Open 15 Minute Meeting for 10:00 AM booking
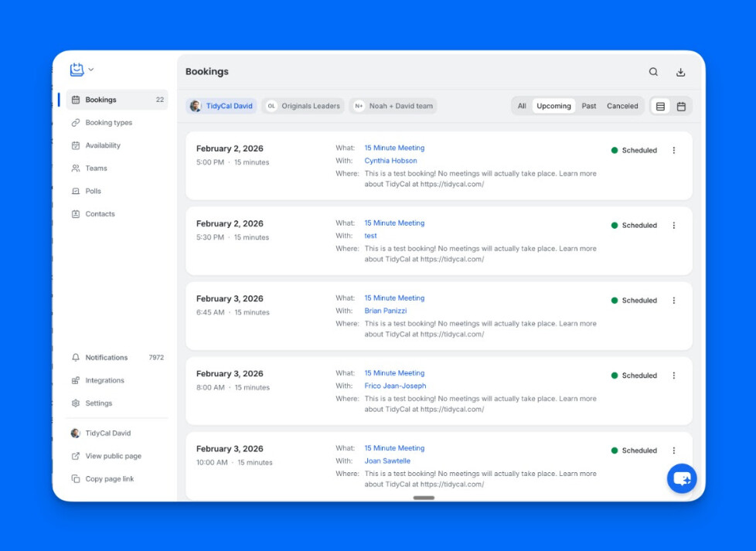The image size is (756, 551). point(394,448)
